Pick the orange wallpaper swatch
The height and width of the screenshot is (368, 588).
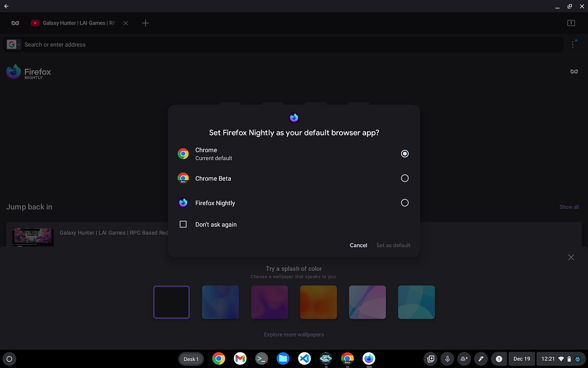tap(318, 302)
